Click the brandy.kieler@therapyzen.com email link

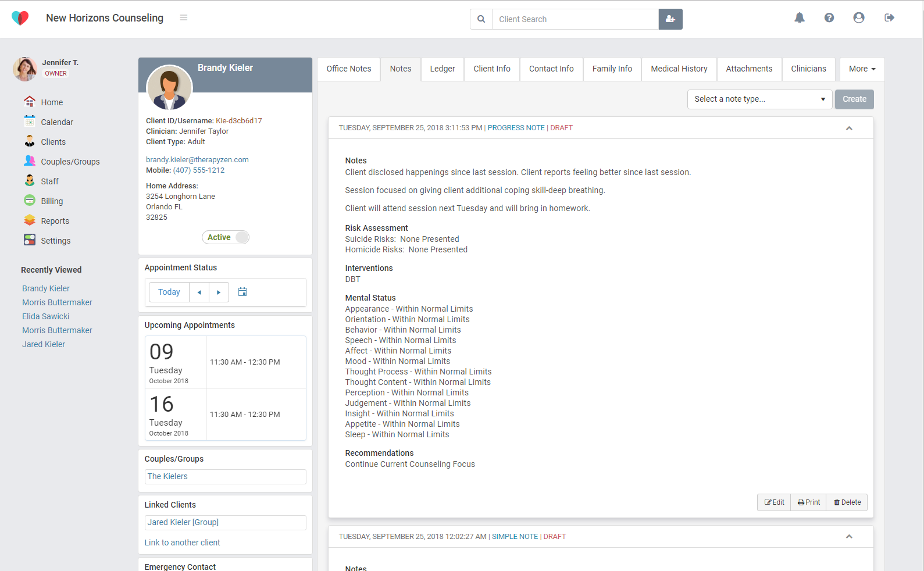197,160
